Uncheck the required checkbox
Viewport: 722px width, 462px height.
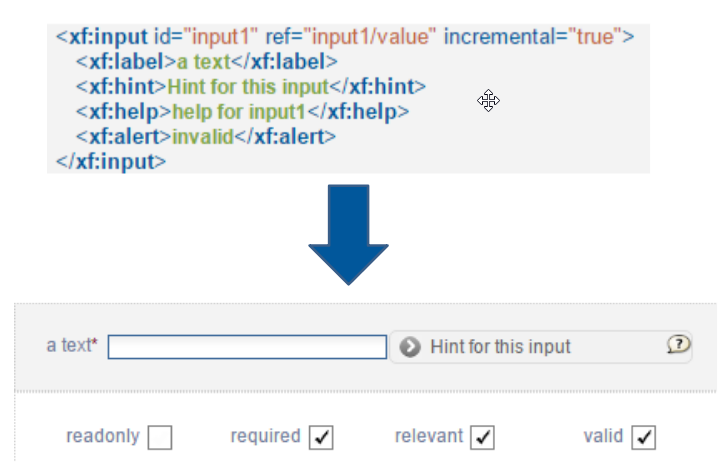(x=321, y=437)
